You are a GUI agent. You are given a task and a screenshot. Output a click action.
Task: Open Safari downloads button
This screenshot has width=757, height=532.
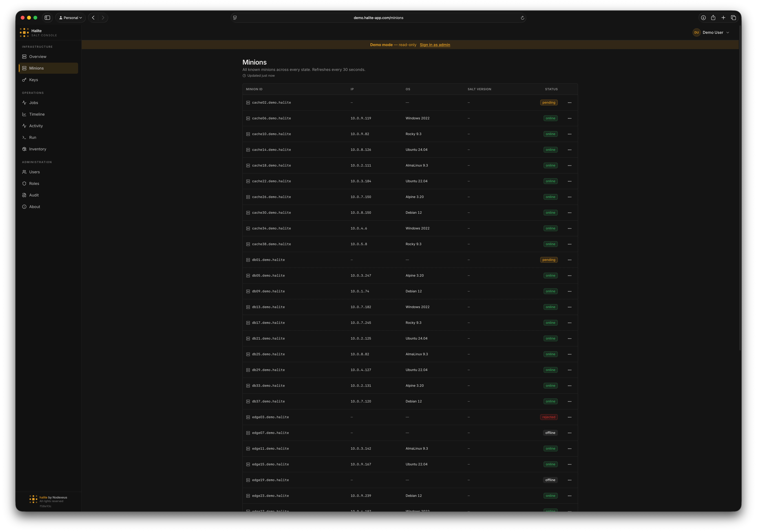703,18
